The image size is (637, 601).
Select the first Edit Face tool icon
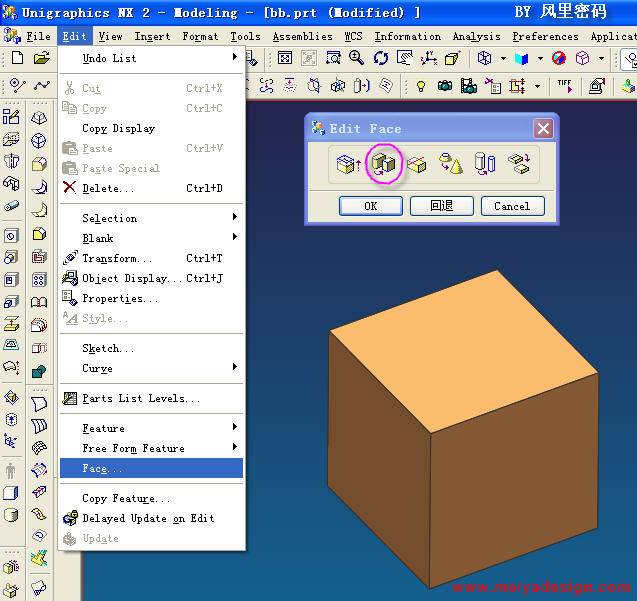348,164
